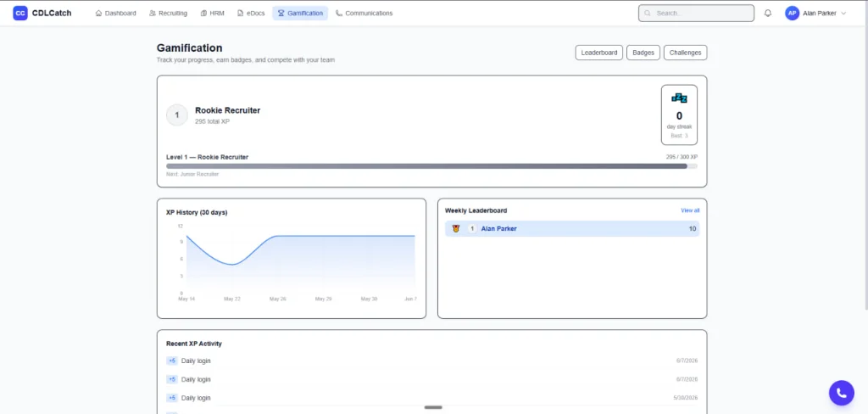Screen dimensions: 868x414
Task: Click the Recent XP Activity heading
Action: click(x=194, y=344)
